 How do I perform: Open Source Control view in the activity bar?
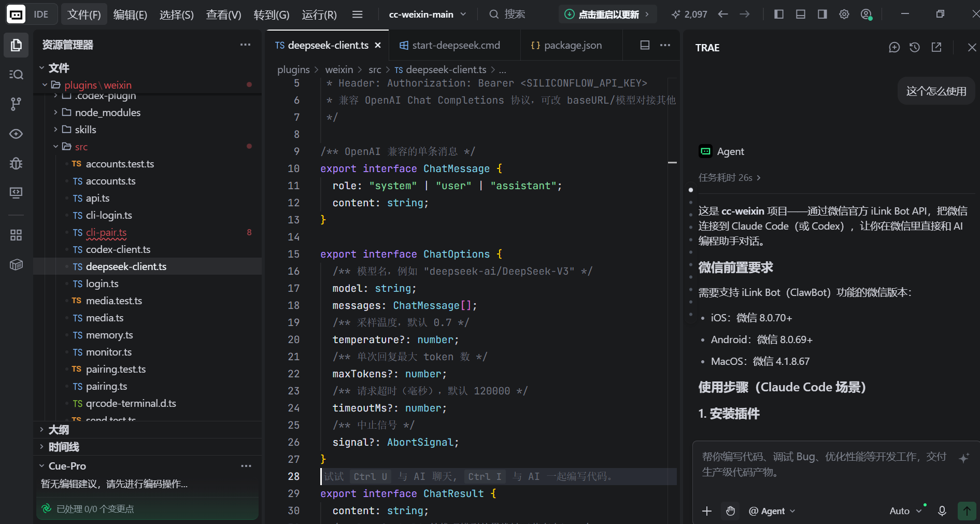16,104
